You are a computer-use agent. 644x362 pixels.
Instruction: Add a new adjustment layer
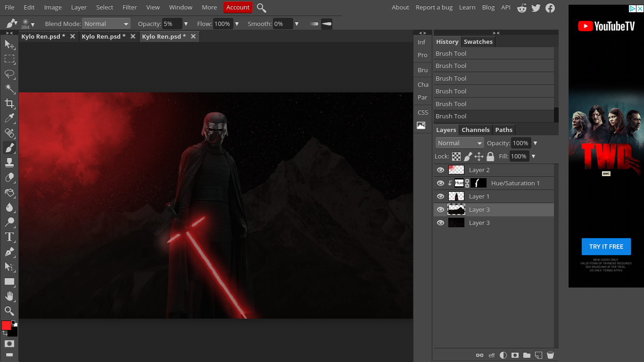[x=503, y=355]
